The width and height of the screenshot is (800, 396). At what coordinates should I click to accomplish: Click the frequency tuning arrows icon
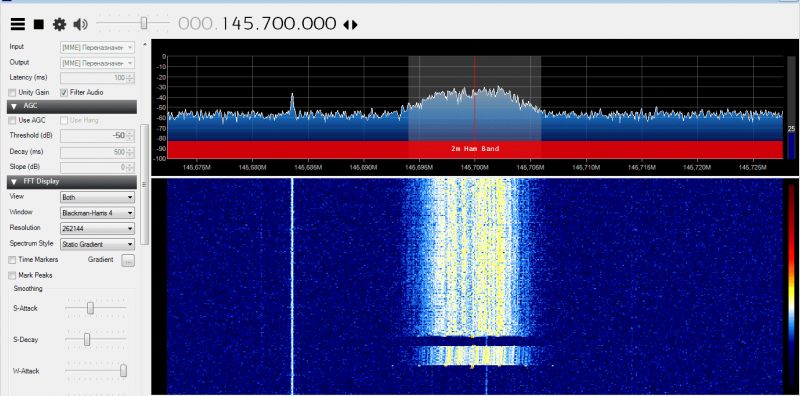coord(351,24)
